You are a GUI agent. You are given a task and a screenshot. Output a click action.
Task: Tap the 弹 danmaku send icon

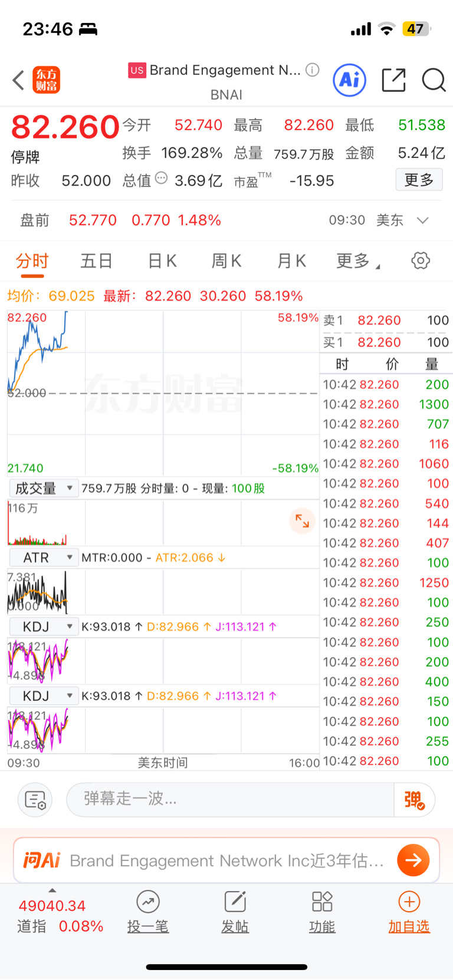(414, 800)
